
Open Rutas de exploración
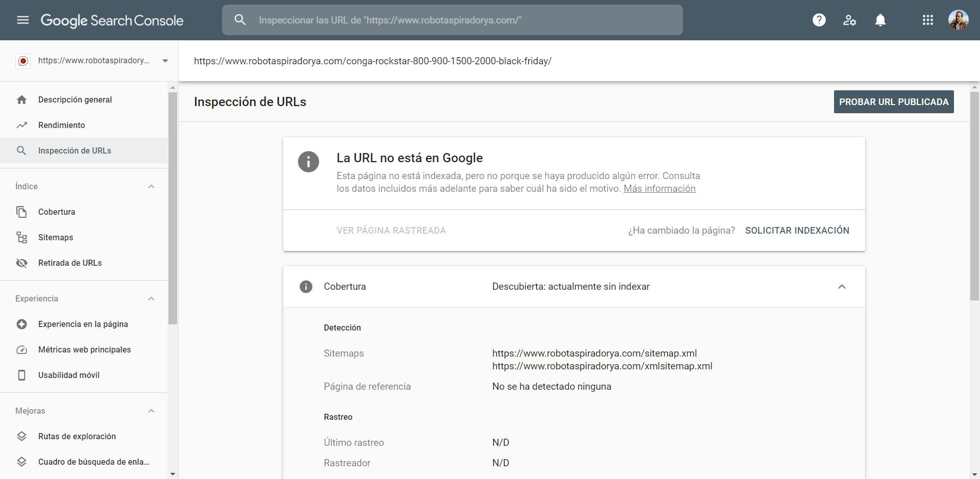(84, 436)
